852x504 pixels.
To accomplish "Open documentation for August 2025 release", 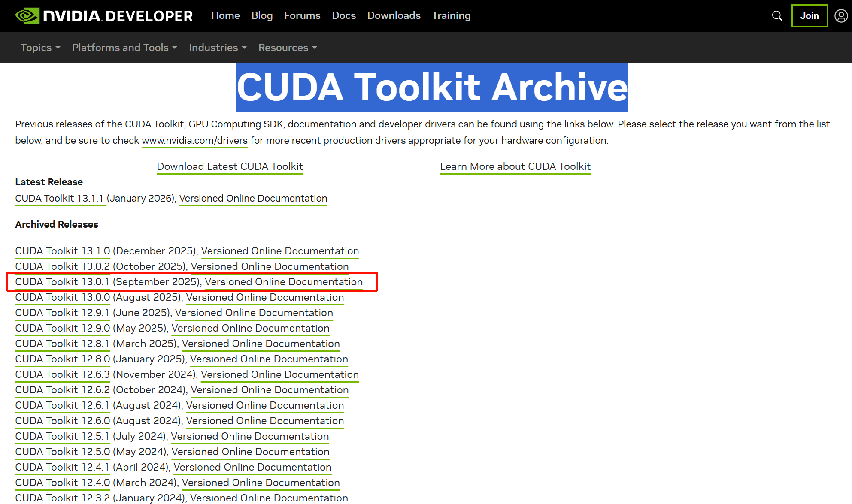I will pos(265,298).
